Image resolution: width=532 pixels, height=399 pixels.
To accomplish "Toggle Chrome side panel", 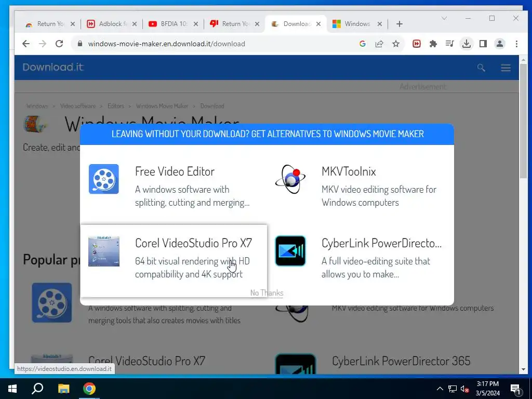I will click(x=483, y=44).
